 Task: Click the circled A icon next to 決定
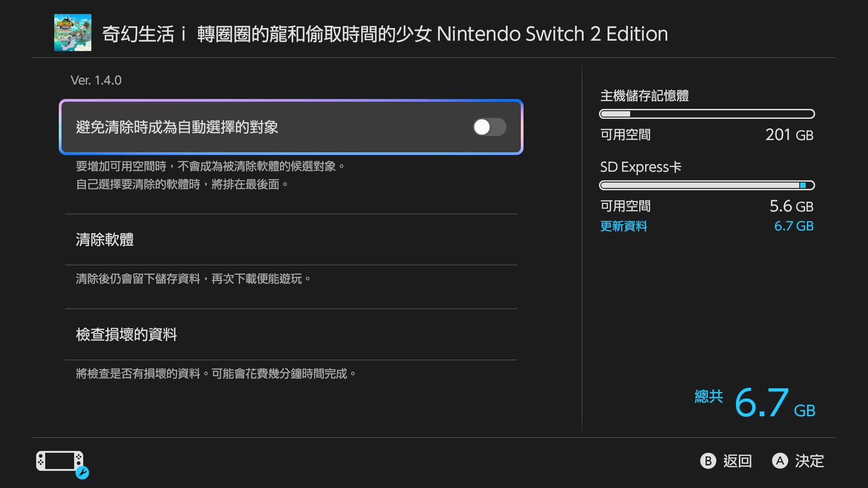tap(780, 461)
